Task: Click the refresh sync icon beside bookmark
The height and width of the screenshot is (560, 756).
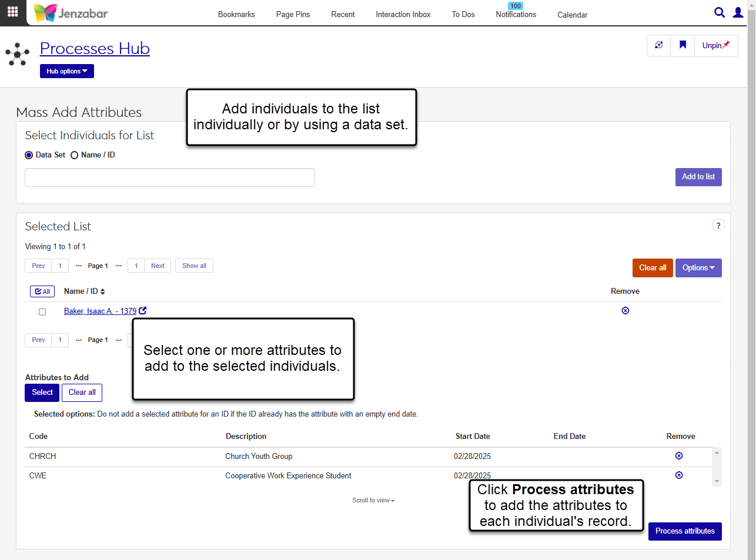Action: pyautogui.click(x=658, y=45)
